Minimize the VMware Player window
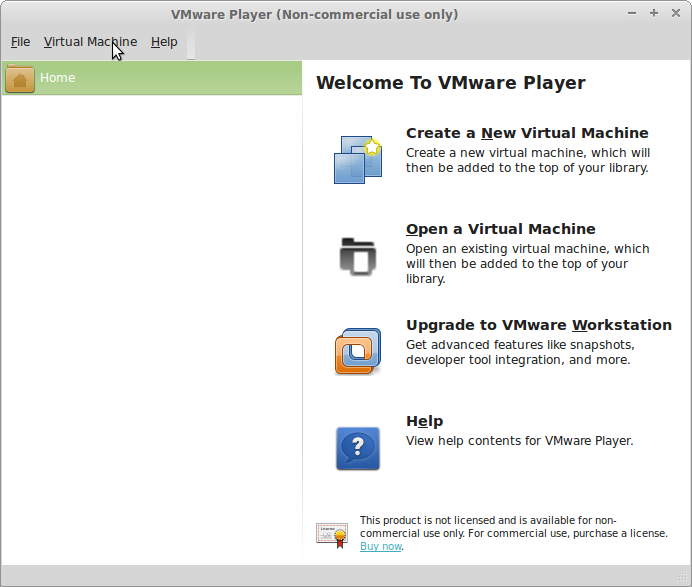Viewport: 692px width, 587px height. pyautogui.click(x=632, y=13)
